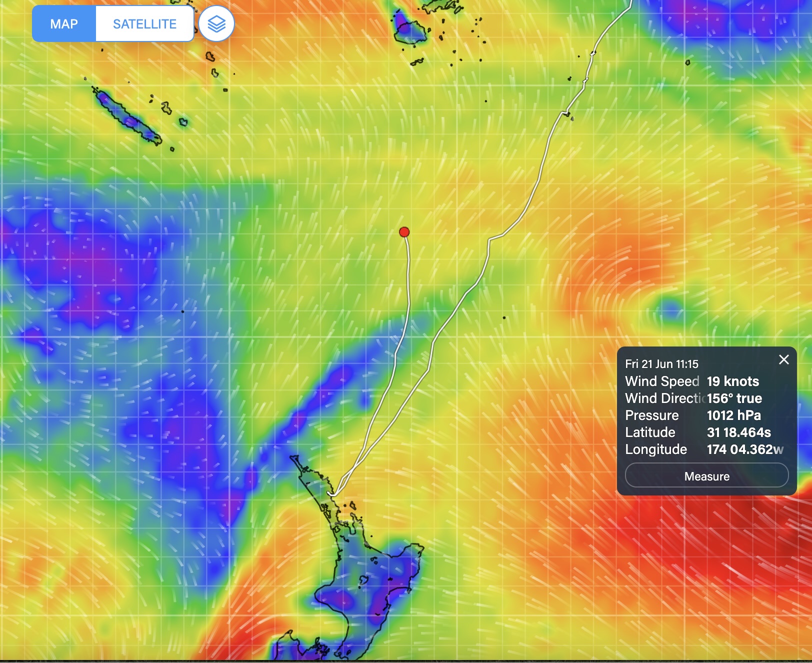The height and width of the screenshot is (663, 812).
Task: Click the large Fiji island at top
Action: [x=409, y=27]
